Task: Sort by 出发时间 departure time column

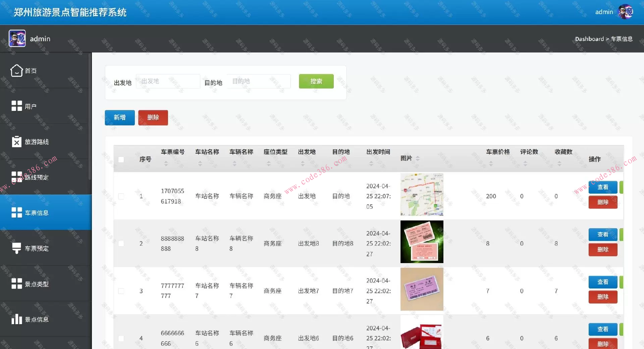Action: [x=371, y=163]
